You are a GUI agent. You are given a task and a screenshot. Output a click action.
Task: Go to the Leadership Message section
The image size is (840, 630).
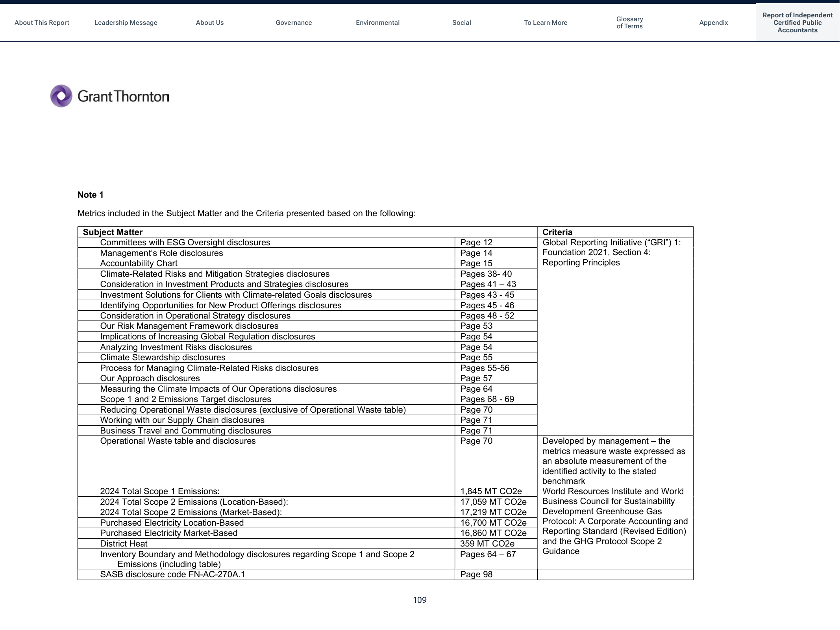(x=126, y=23)
